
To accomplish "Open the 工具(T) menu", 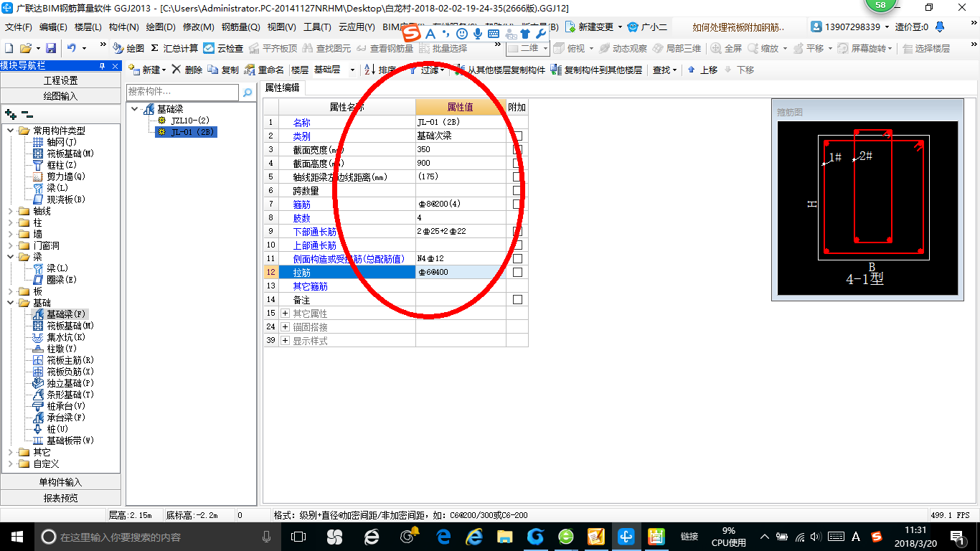I will [317, 27].
